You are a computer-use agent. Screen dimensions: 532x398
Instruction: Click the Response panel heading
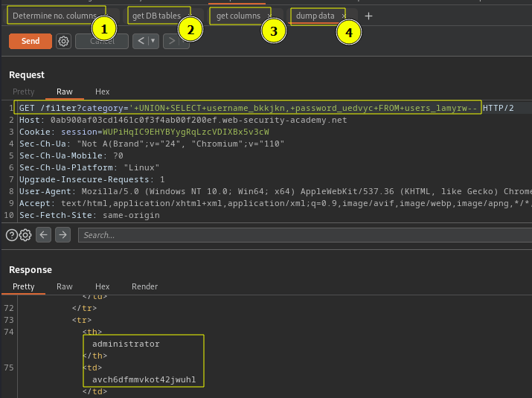tap(31, 269)
